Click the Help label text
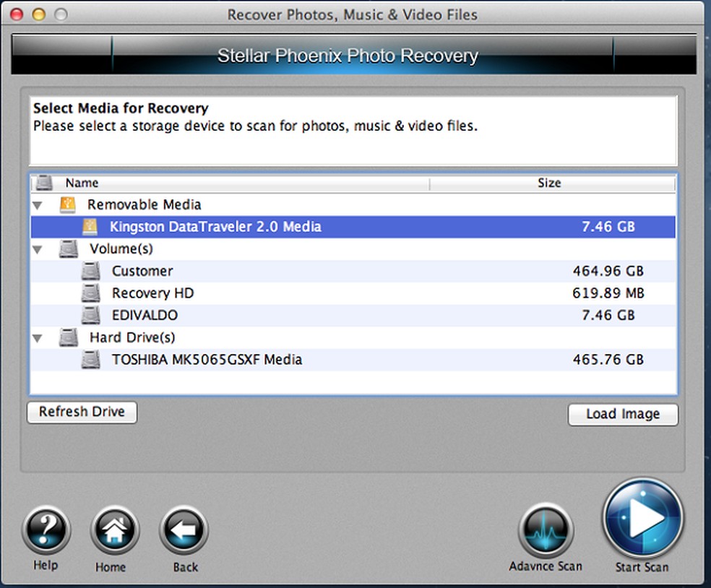 click(x=46, y=566)
